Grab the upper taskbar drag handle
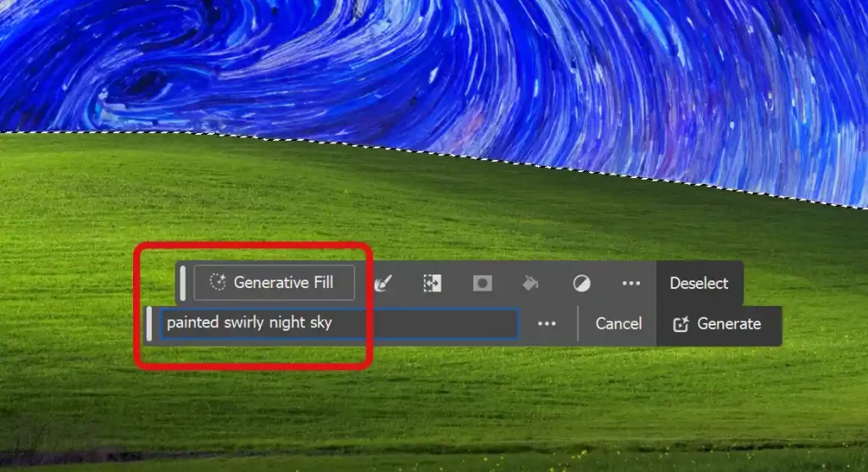Image resolution: width=868 pixels, height=472 pixels. tap(183, 283)
